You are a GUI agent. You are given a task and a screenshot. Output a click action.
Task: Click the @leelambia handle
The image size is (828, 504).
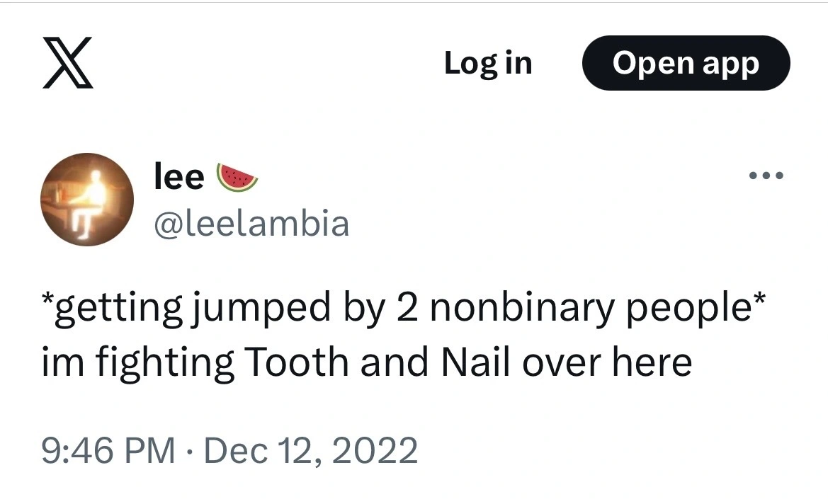pyautogui.click(x=252, y=222)
